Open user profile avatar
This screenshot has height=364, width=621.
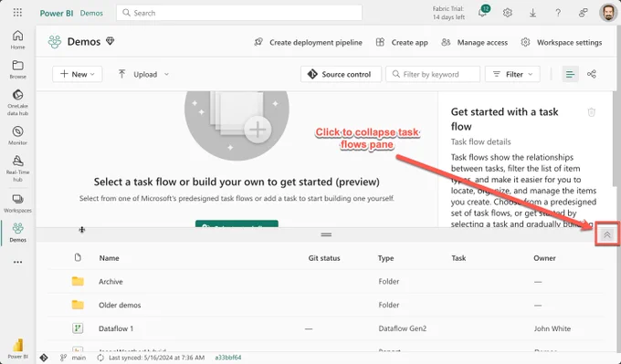(608, 13)
